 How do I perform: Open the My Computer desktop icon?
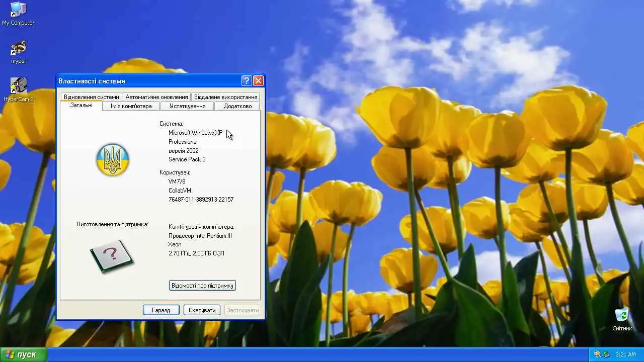18,13
